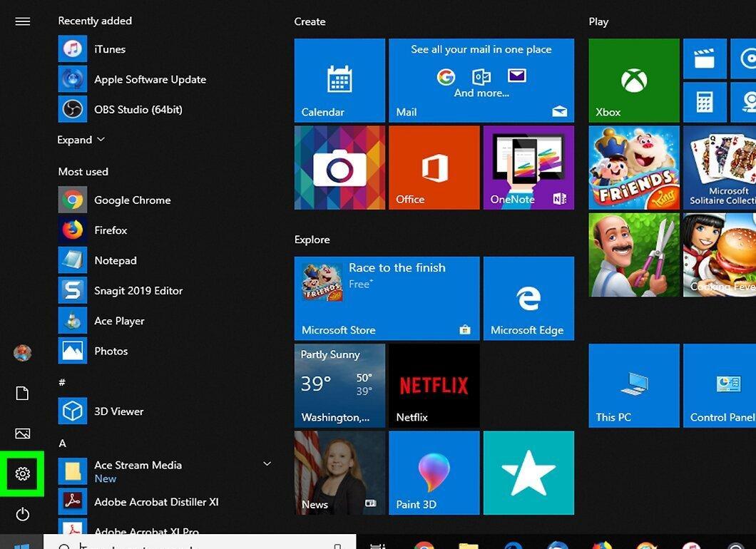Open the small Calculator tile

(x=705, y=102)
